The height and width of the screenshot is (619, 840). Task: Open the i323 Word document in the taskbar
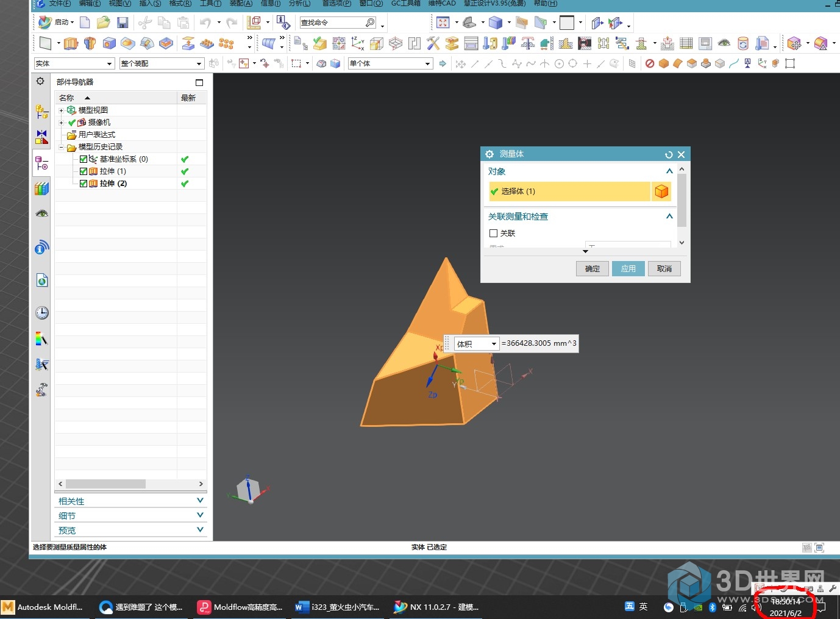(x=338, y=607)
